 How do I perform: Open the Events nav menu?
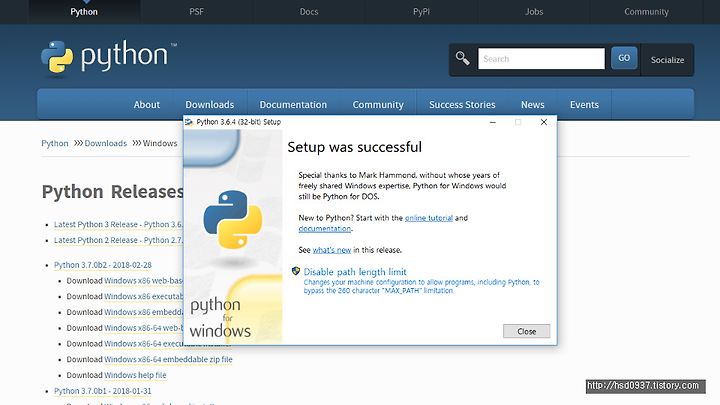(x=584, y=105)
